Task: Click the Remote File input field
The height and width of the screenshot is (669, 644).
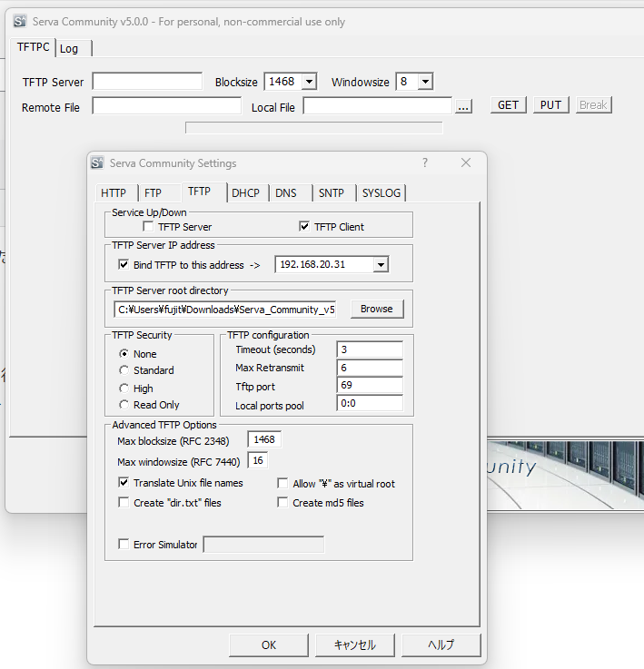Action: click(167, 106)
